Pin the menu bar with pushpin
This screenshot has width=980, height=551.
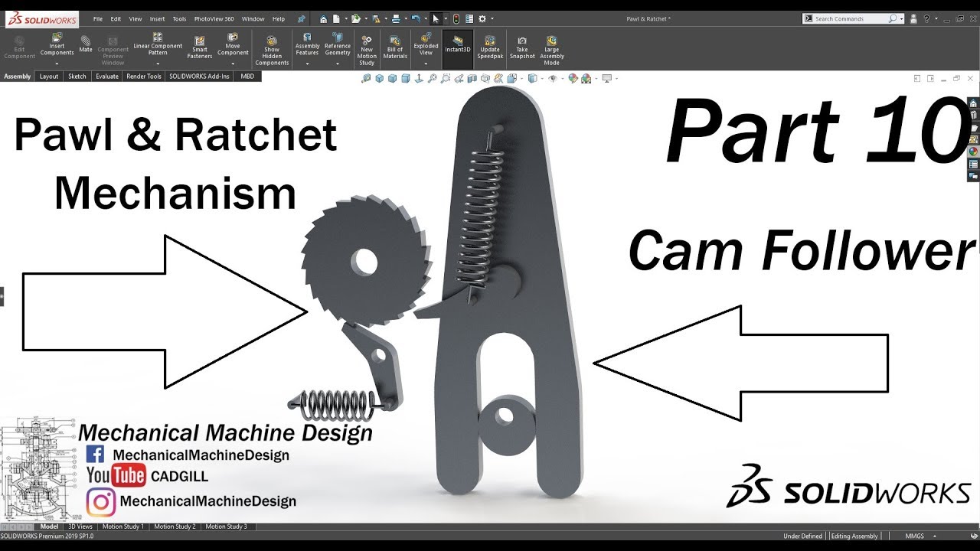pyautogui.click(x=301, y=18)
